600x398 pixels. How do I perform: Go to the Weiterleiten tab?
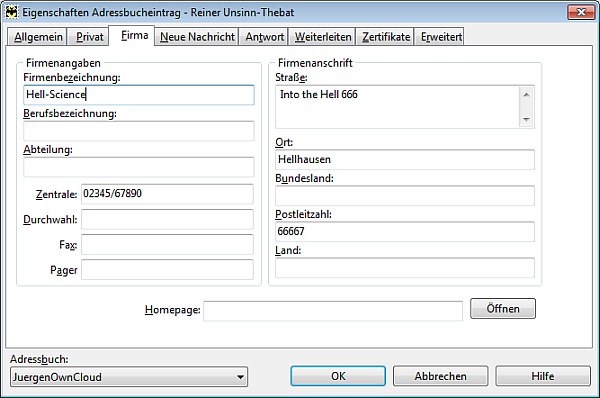(x=322, y=37)
